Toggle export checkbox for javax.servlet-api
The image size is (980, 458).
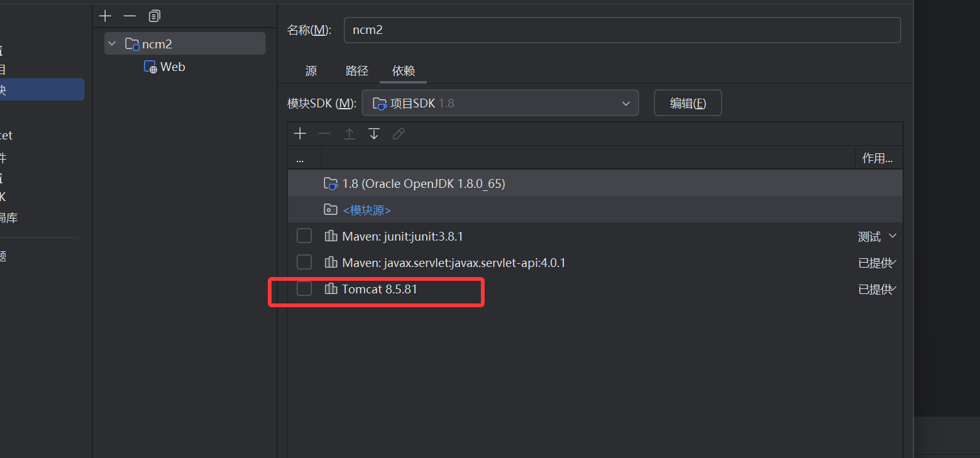pos(304,262)
